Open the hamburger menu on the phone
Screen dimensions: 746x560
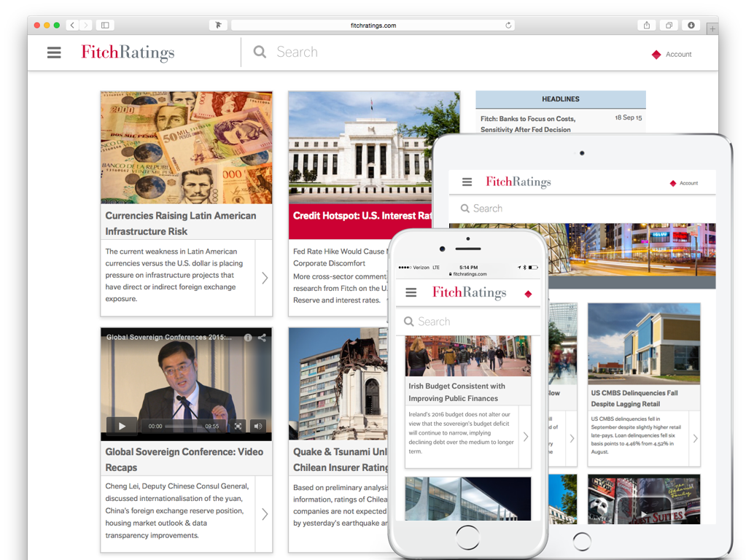tap(411, 292)
